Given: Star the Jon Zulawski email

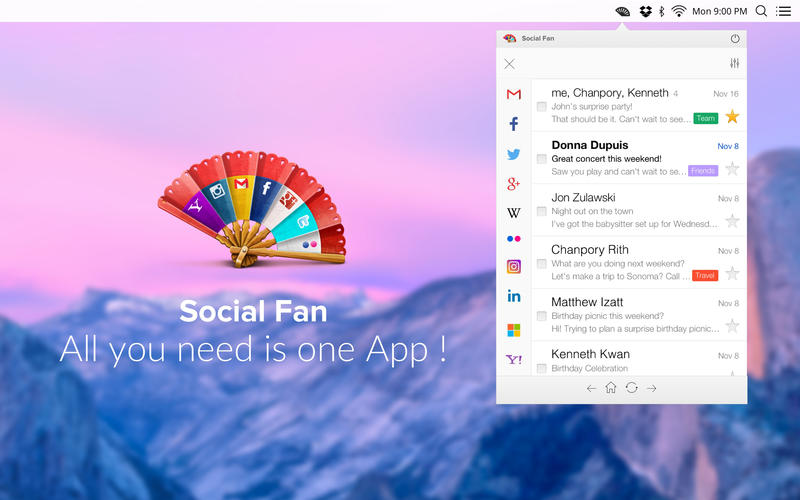Looking at the screenshot, I should [x=732, y=221].
